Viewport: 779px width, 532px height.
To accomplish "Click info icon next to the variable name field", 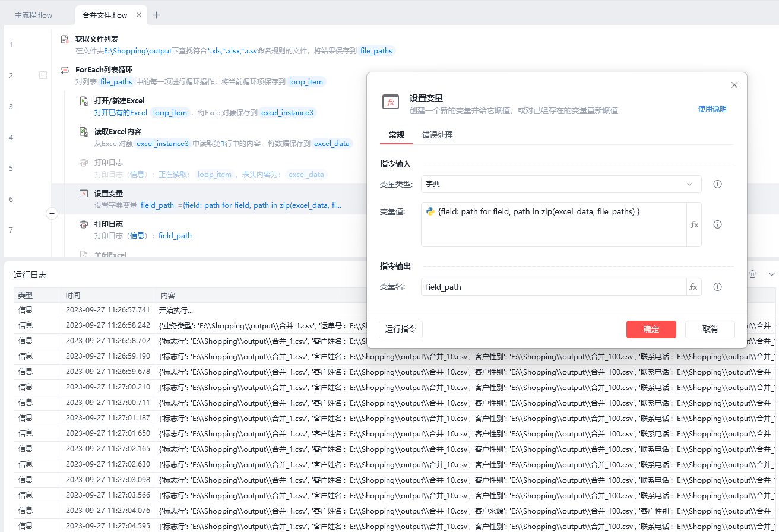I will click(x=717, y=287).
